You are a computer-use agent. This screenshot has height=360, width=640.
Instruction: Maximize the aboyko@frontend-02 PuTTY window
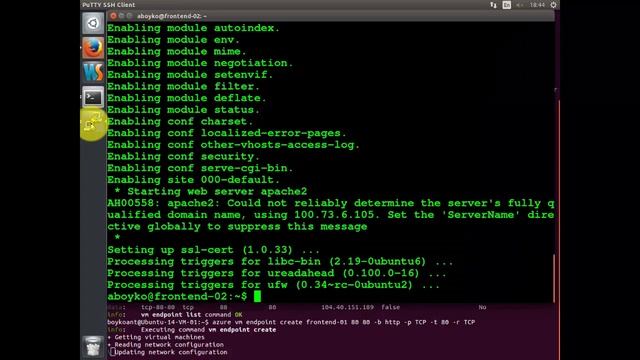click(129, 16)
